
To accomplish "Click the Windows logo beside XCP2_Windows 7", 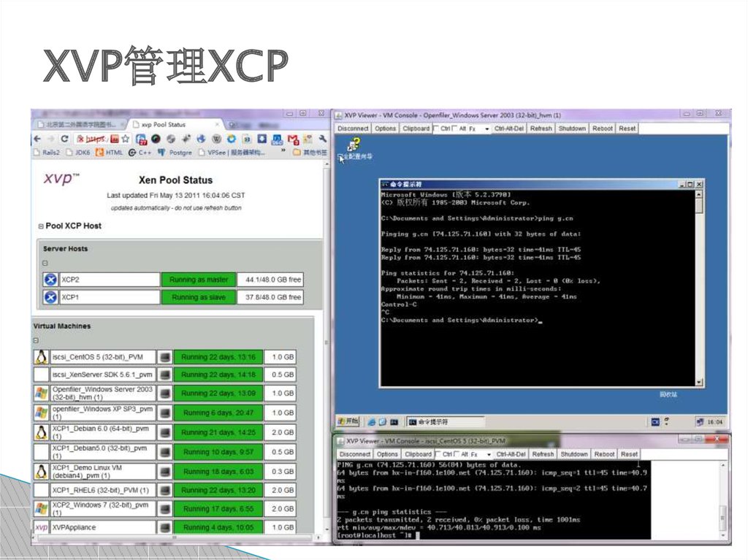I will click(x=42, y=509).
